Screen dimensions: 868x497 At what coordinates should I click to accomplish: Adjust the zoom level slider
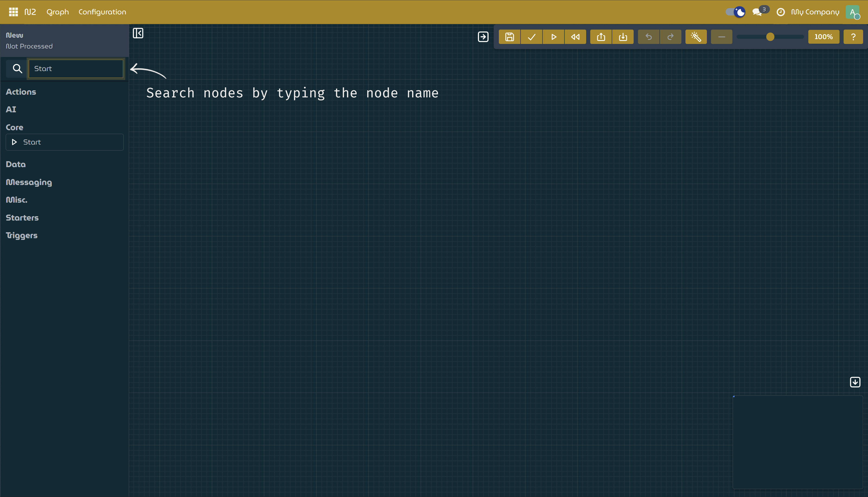click(x=770, y=37)
